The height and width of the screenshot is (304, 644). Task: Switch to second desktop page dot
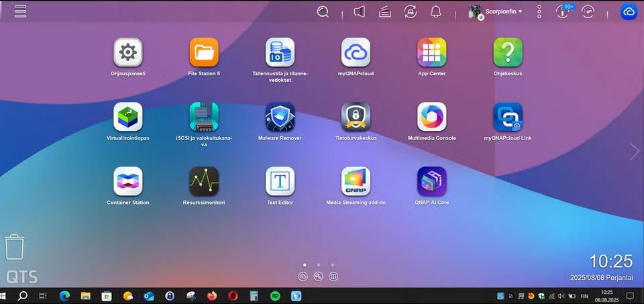click(x=318, y=265)
